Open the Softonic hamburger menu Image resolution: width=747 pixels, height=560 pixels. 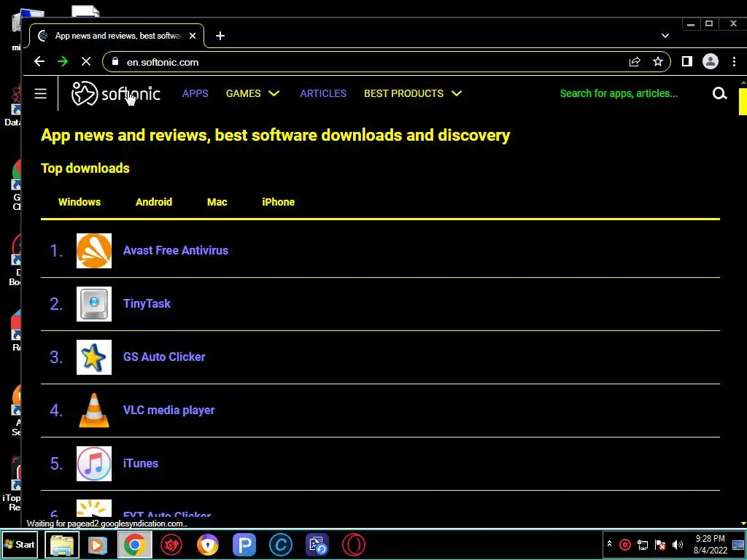[41, 93]
